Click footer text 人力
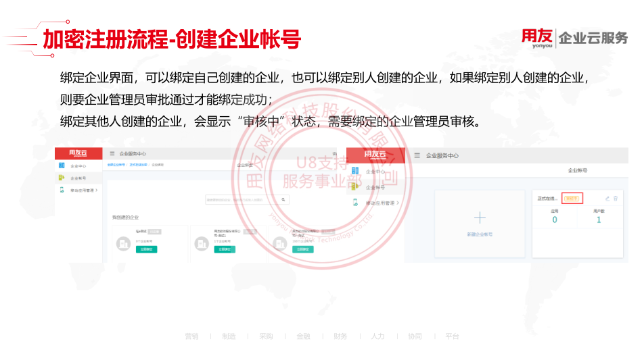Screen dimensions: 644x356 click(x=378, y=336)
